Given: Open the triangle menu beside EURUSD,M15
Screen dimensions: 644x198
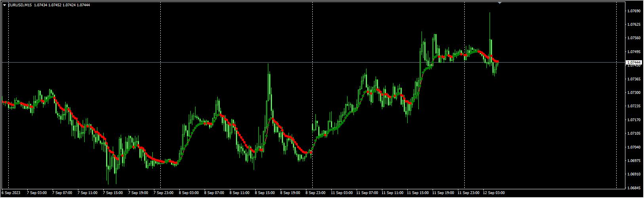Looking at the screenshot, I should pos(4,5).
